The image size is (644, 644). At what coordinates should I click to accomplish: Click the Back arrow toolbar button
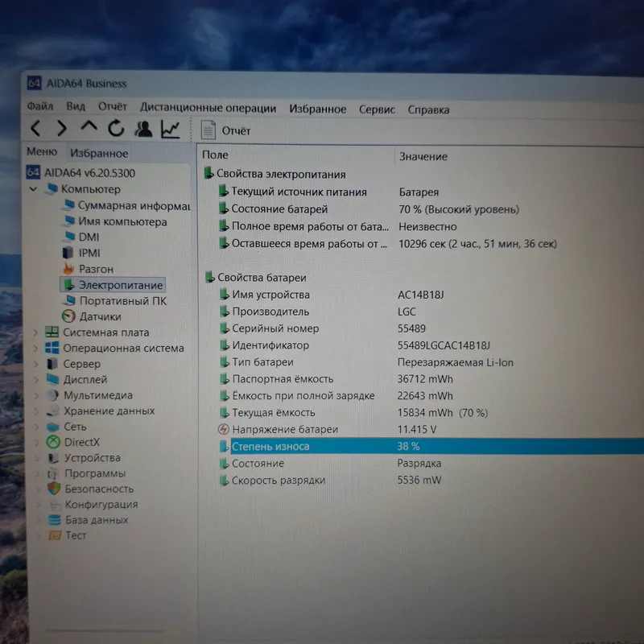35,128
